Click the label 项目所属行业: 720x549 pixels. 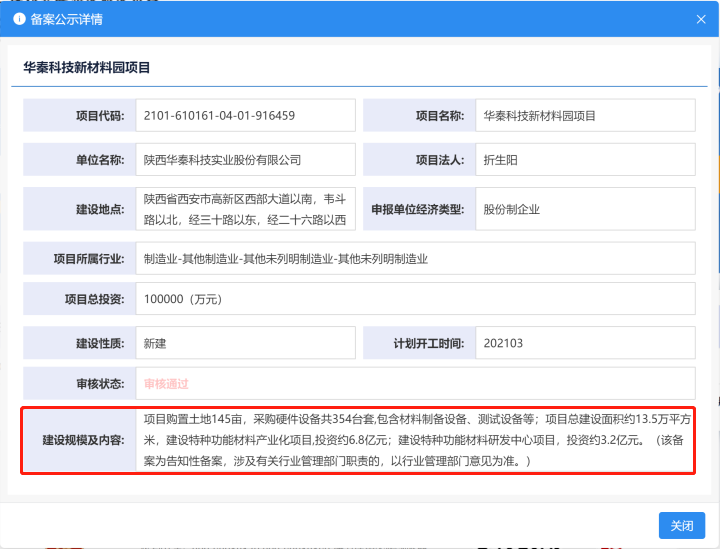tap(89, 259)
